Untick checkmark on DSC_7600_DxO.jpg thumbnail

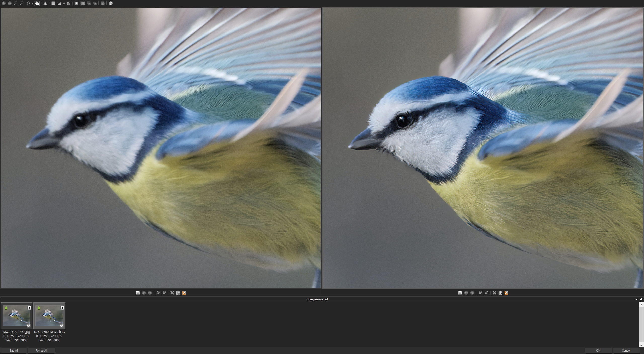tap(29, 326)
